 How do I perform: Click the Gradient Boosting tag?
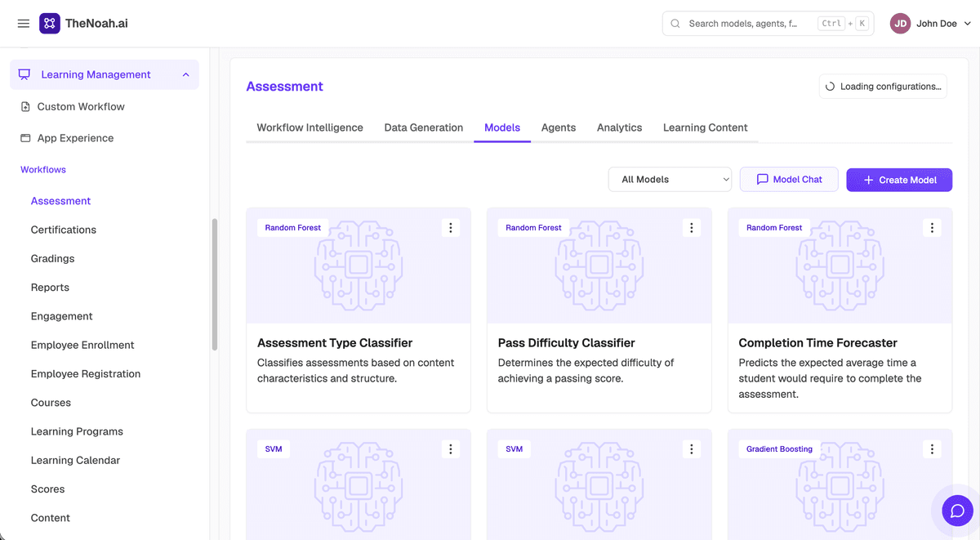click(x=780, y=449)
